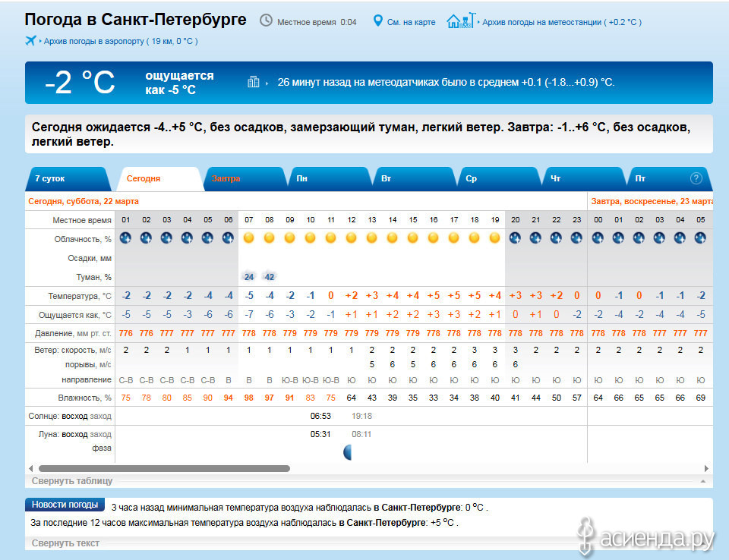Viewport: 729px width, 560px height.
Task: Click the night cloudiness icon for hour 23
Action: tap(576, 238)
